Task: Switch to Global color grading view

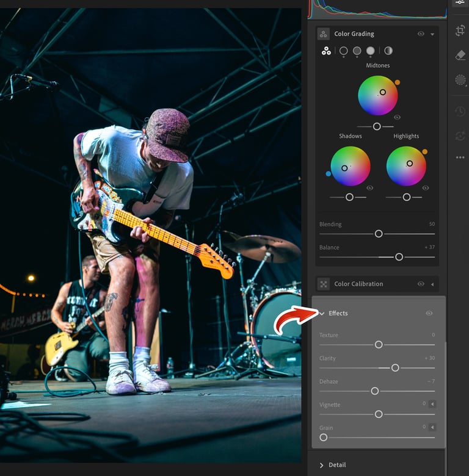Action: [x=388, y=51]
